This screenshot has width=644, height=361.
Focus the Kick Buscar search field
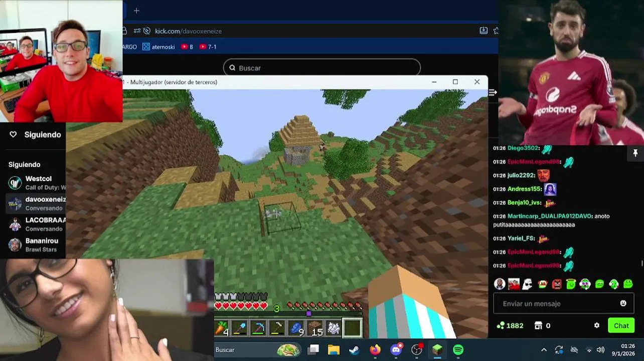point(321,68)
